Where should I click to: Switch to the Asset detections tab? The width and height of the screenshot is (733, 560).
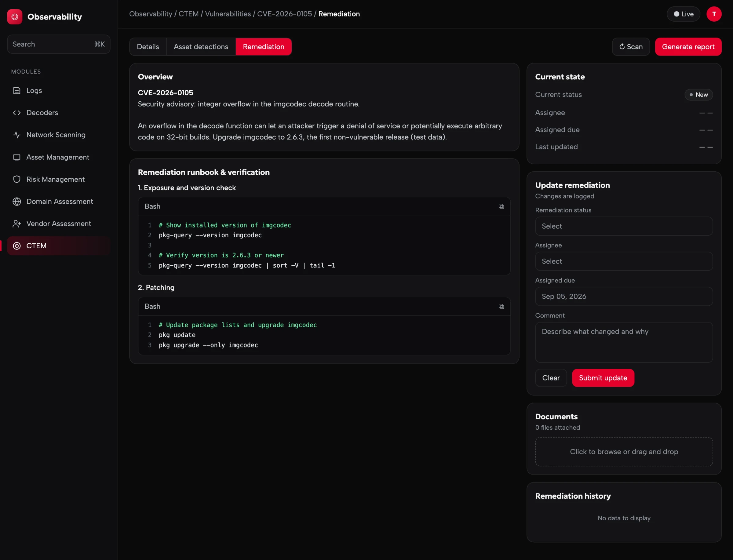pos(201,47)
